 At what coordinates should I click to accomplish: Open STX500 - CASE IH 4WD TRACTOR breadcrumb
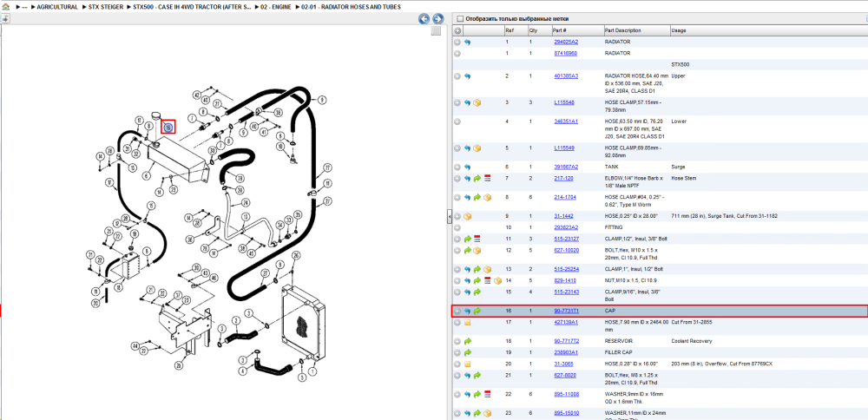coord(192,7)
